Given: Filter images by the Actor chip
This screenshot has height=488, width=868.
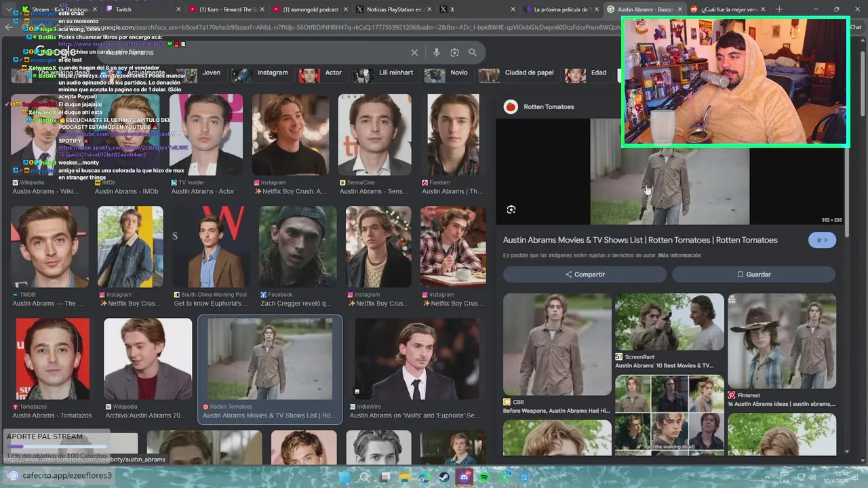Looking at the screenshot, I should click(322, 73).
